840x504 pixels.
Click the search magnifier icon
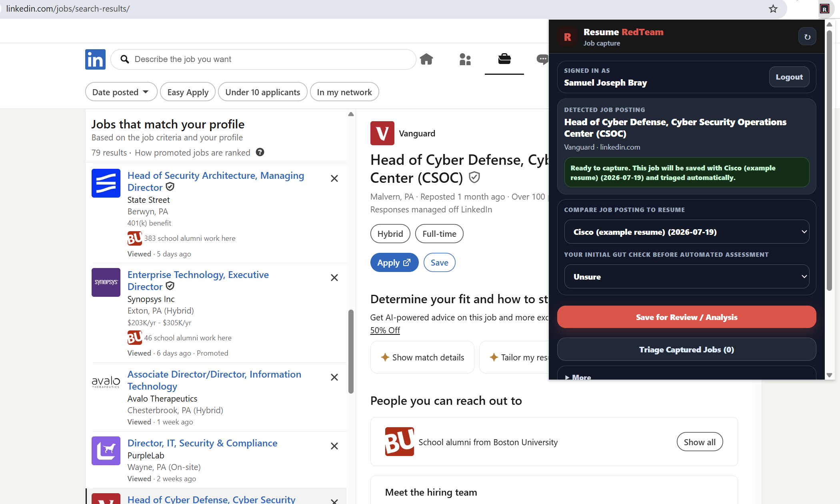tap(125, 59)
